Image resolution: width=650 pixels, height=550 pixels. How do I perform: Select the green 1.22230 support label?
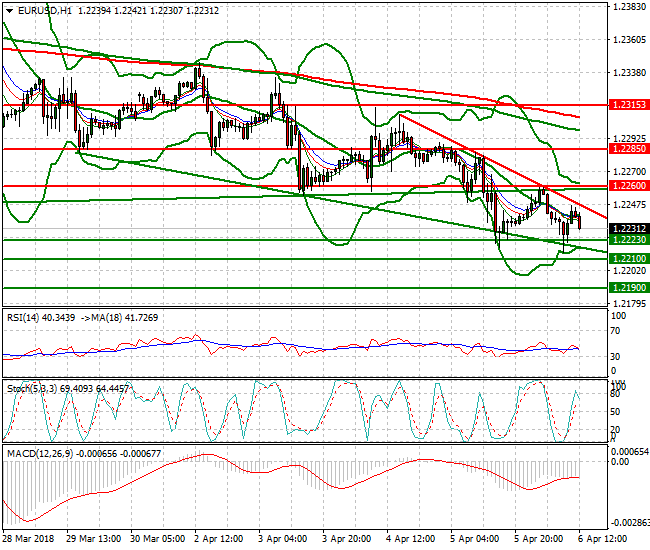(629, 240)
